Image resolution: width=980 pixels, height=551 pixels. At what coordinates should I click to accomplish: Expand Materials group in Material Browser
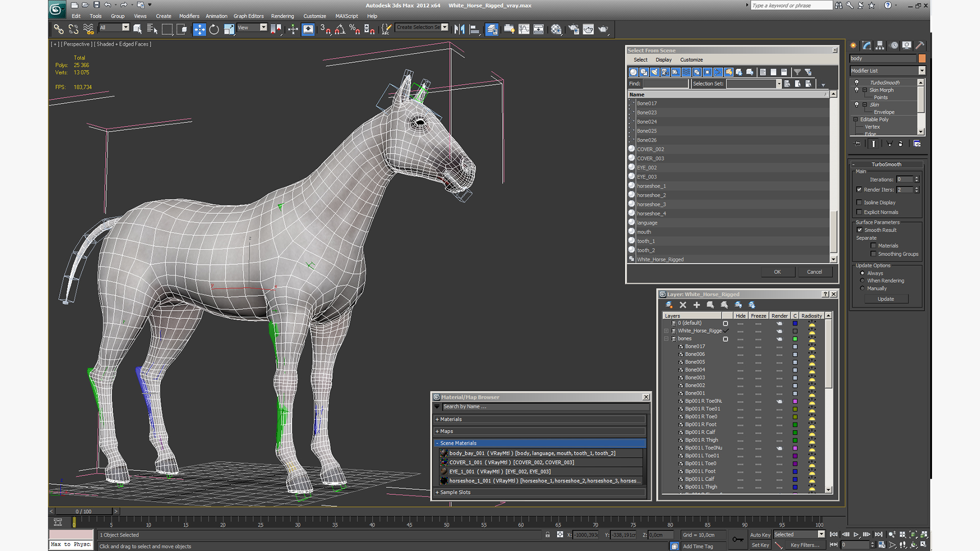[x=437, y=419]
